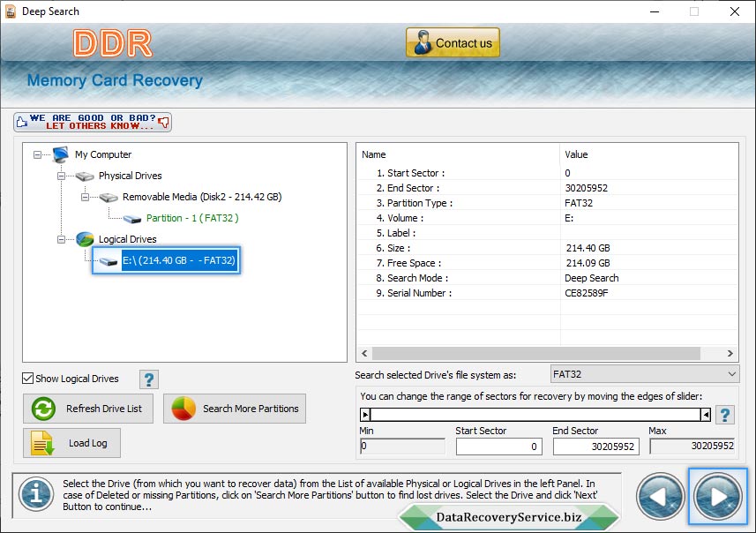Click Search More Partitions button

point(235,409)
